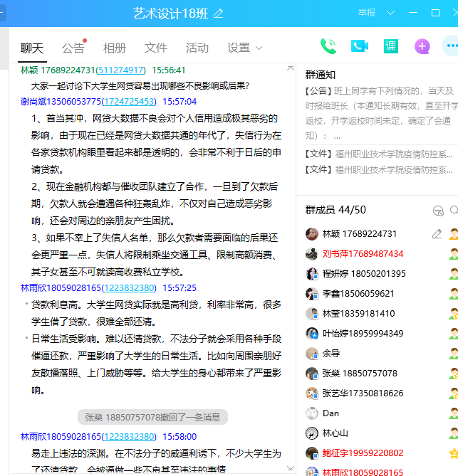458x476 pixels.
Task: Open the mute members icon beside 群成员
Action: click(x=438, y=211)
